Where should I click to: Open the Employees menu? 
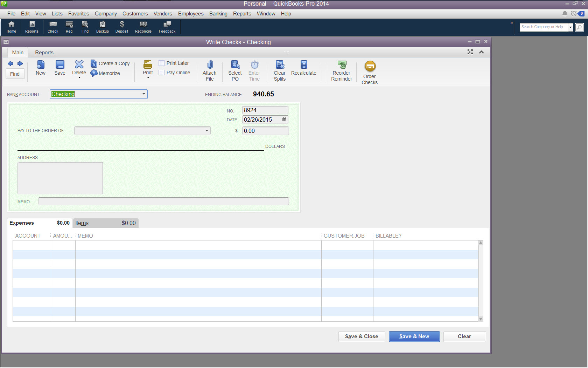point(191,14)
